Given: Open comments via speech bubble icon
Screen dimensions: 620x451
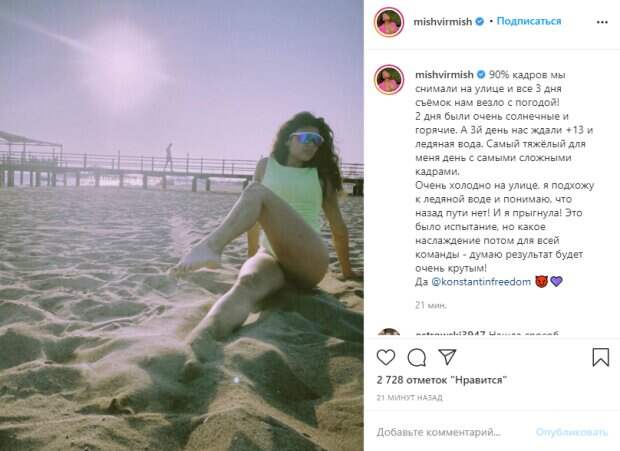Looking at the screenshot, I should pos(416,358).
